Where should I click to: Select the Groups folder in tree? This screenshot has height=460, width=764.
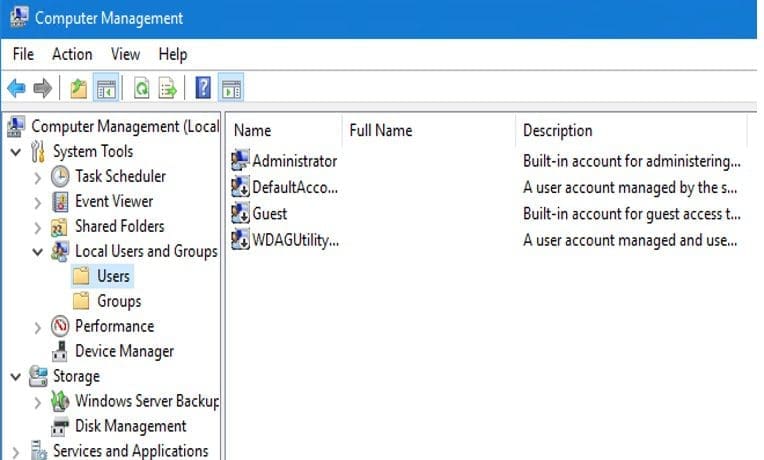coord(118,301)
